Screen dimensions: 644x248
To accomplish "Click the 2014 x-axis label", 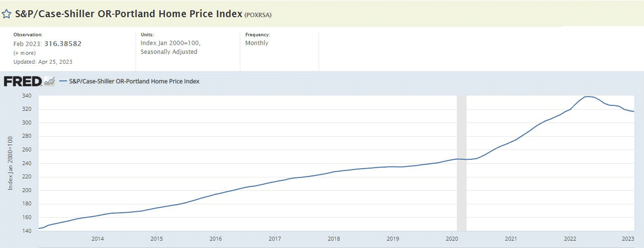I will tap(97, 239).
